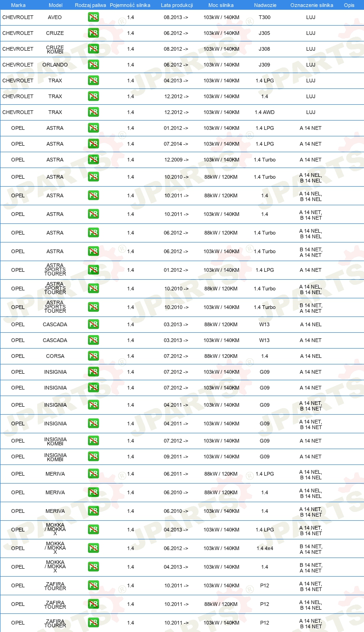The height and width of the screenshot is (632, 364).
Task: Click the Nadwozie column header
Action: (x=265, y=5)
